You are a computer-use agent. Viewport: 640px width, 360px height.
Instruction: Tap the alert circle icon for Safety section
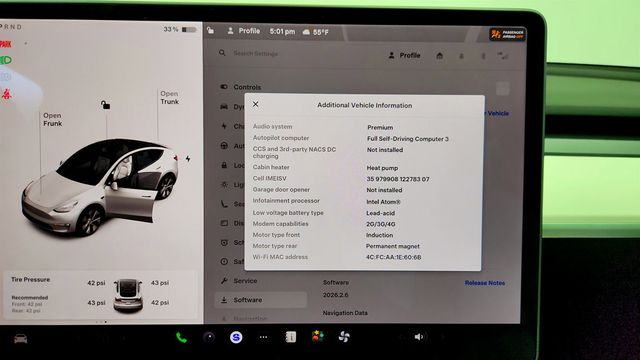(224, 262)
